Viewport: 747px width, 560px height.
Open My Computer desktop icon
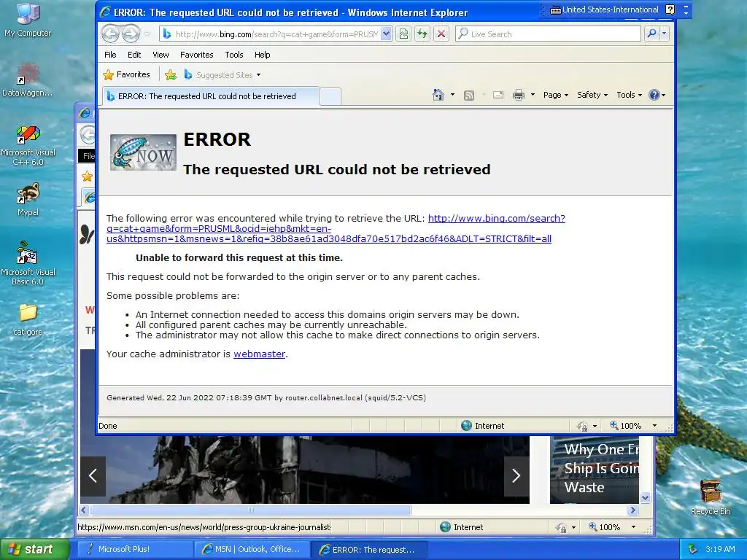pyautogui.click(x=28, y=20)
